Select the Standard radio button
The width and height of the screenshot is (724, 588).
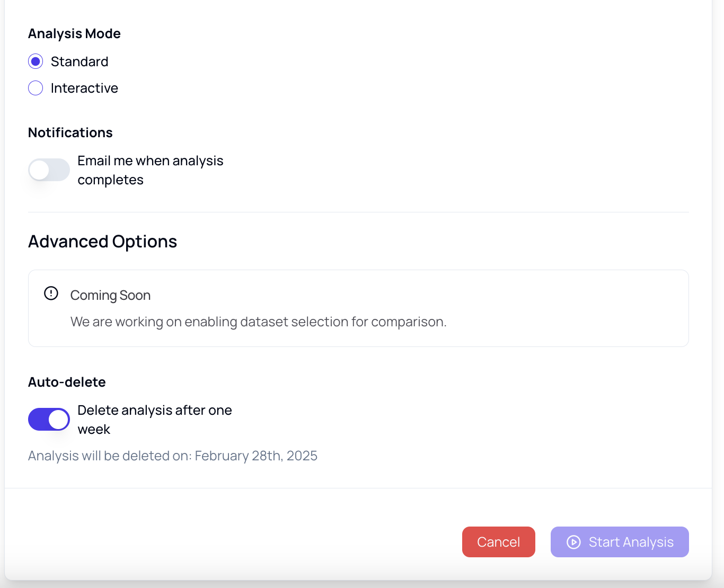point(36,61)
